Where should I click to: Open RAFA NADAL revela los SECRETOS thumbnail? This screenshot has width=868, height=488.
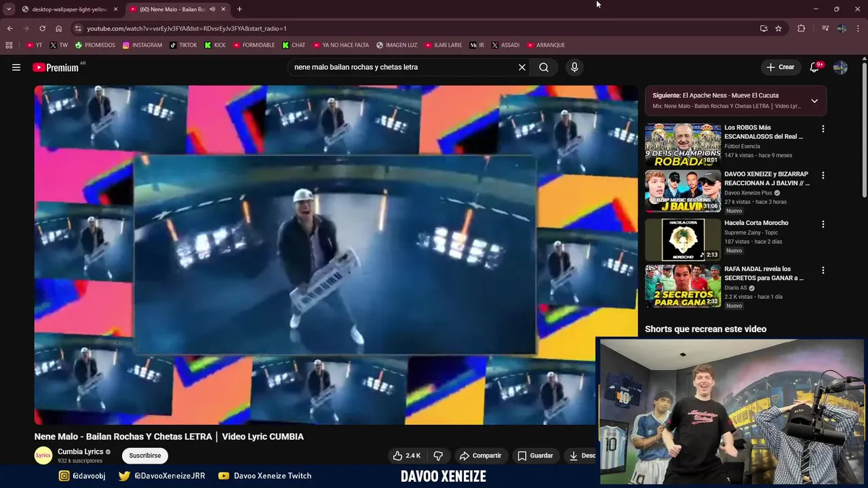click(683, 286)
